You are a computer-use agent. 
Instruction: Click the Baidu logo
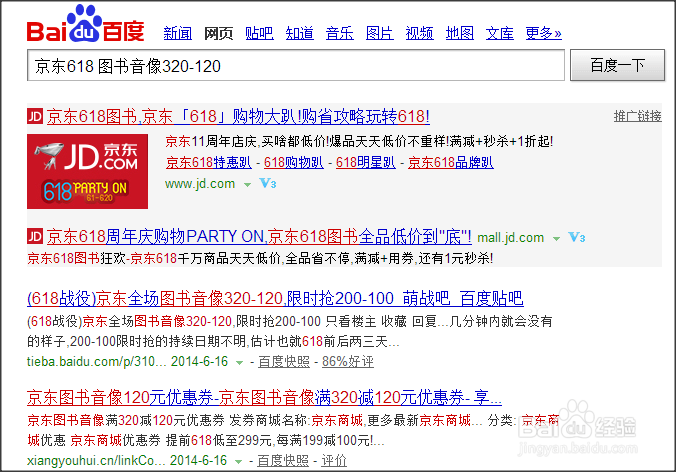(85, 24)
